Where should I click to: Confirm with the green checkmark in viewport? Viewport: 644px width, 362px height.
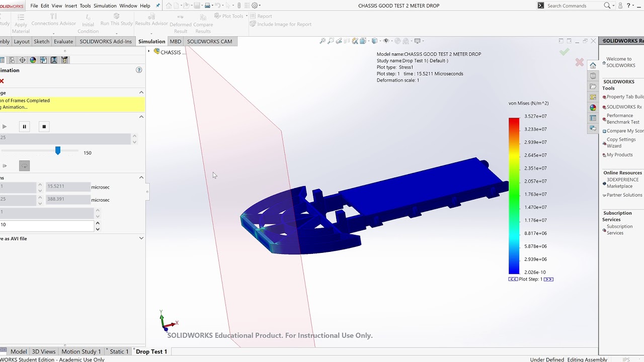[565, 52]
